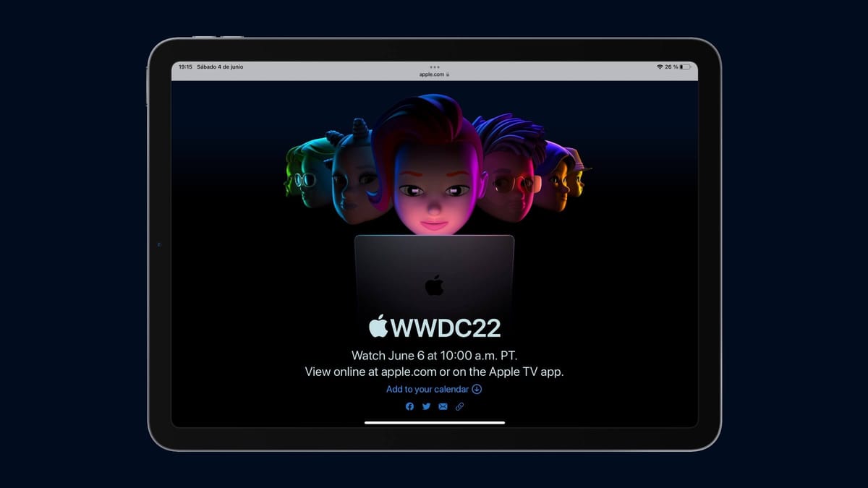
Task: Tap the home indicator bar at bottom
Action: click(434, 421)
